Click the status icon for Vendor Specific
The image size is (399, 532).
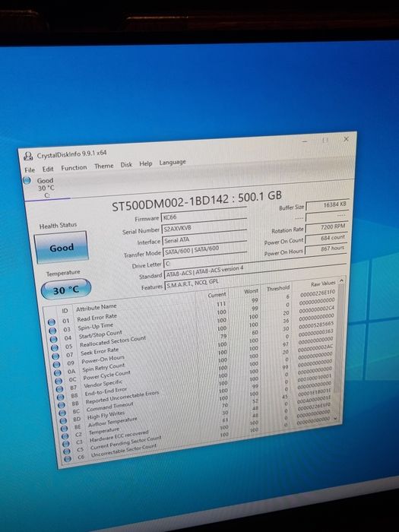60,388
